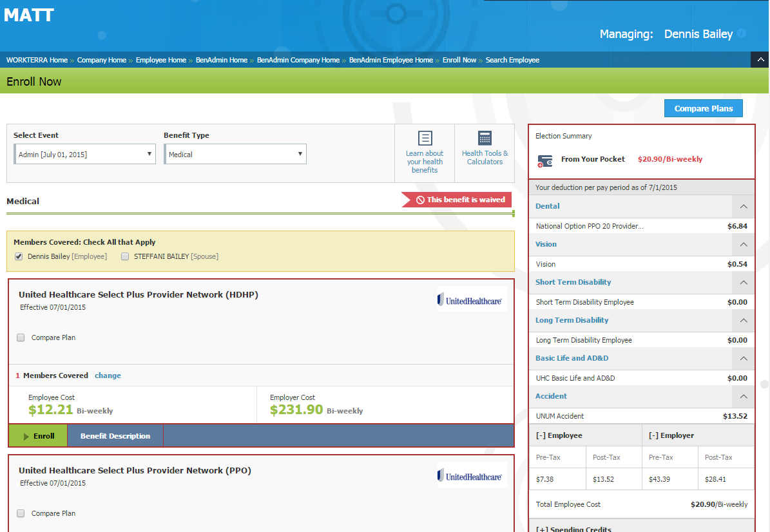Click the Learn about your health benefits icon

click(x=425, y=138)
